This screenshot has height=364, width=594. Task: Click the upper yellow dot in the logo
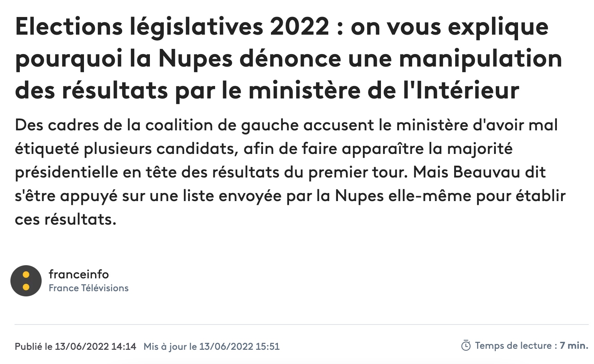pos(26,275)
